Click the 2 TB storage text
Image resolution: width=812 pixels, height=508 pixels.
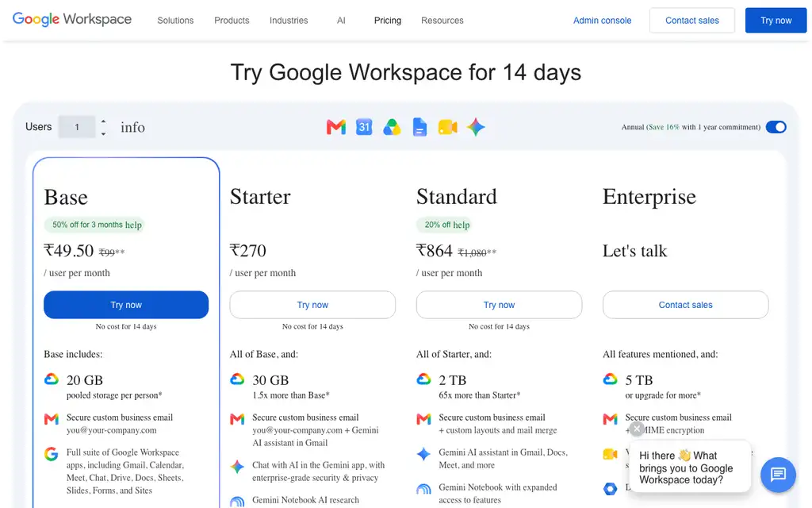(x=453, y=380)
